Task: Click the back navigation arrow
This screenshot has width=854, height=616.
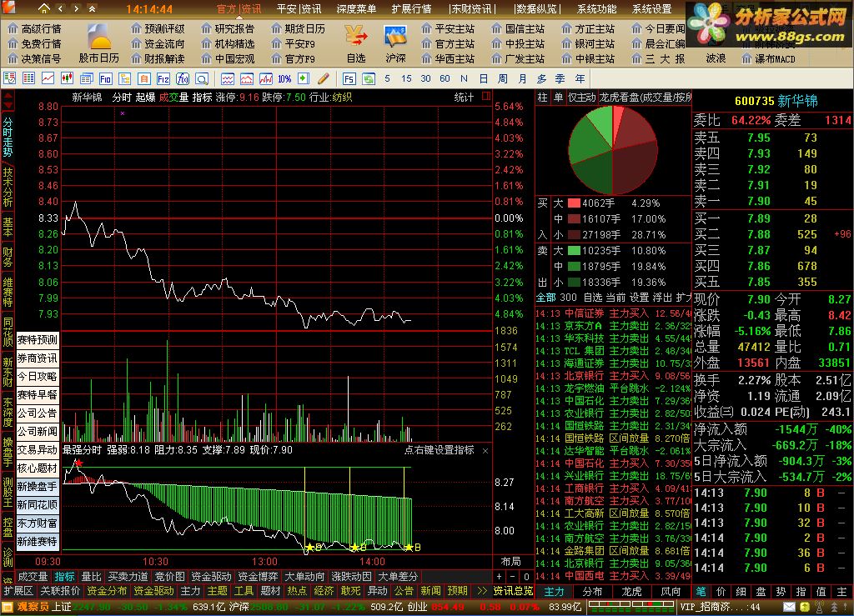Action: [60, 8]
